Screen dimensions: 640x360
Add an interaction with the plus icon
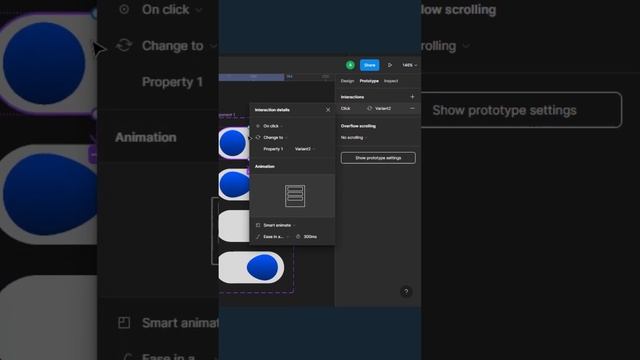coord(412,97)
